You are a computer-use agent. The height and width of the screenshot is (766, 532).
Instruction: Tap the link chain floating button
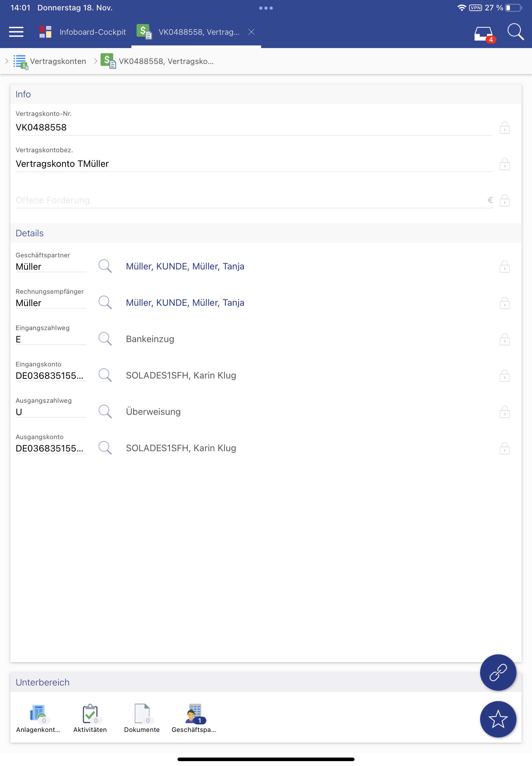coord(498,672)
